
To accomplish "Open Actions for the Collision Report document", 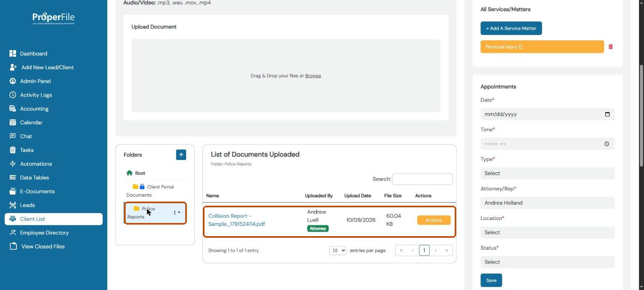I will (x=434, y=220).
